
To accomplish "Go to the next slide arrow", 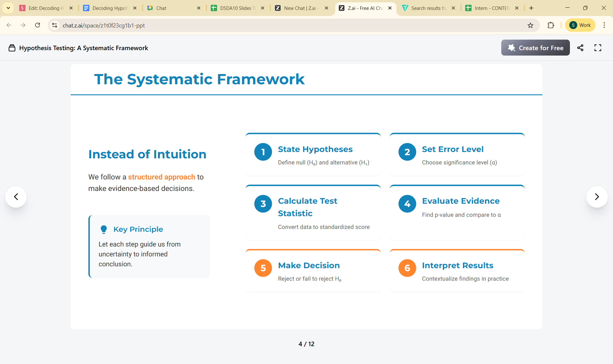I will 597,197.
